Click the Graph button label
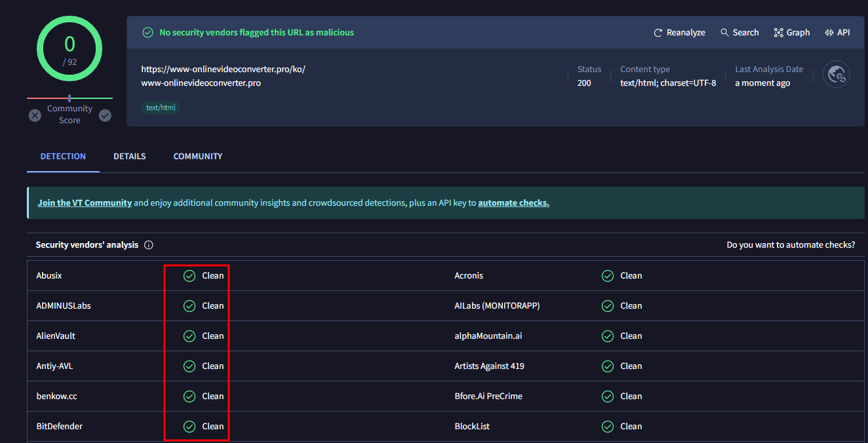Screen dimensions: 868x443 click(798, 33)
